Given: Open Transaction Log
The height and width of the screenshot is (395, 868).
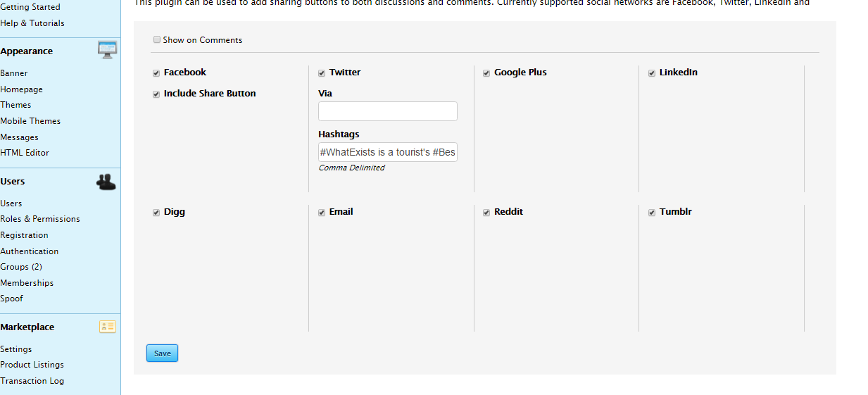Looking at the screenshot, I should point(32,381).
